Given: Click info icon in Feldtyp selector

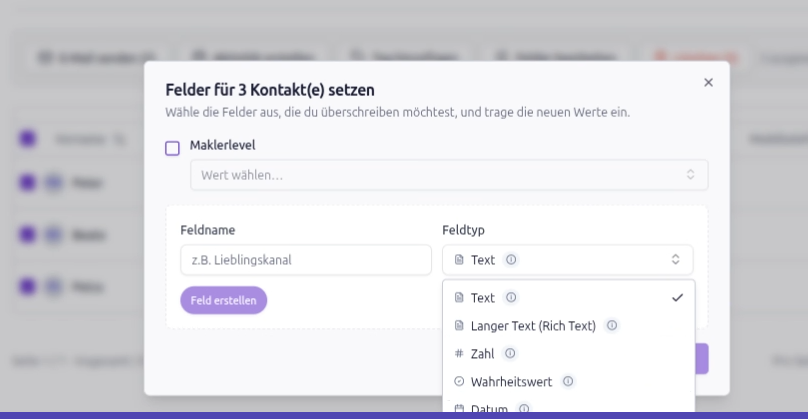Looking at the screenshot, I should [511, 260].
